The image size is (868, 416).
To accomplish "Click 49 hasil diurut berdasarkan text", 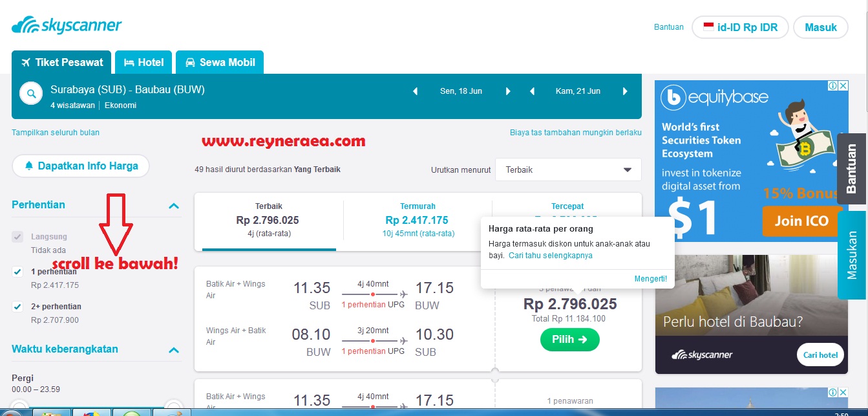I will (x=268, y=170).
